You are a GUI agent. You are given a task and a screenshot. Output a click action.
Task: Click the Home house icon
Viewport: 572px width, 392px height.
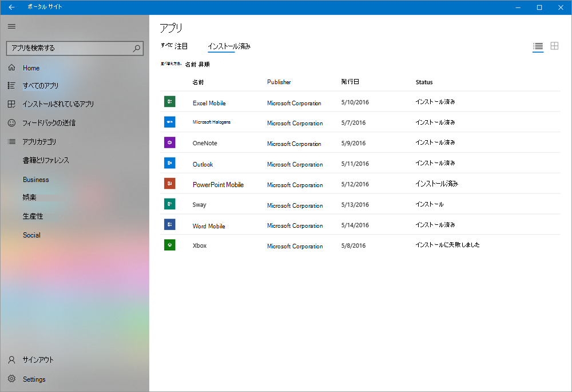11,68
